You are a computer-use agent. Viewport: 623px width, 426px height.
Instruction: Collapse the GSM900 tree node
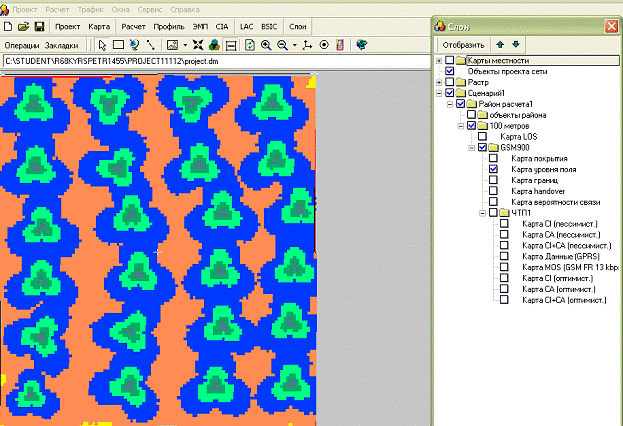pyautogui.click(x=470, y=148)
